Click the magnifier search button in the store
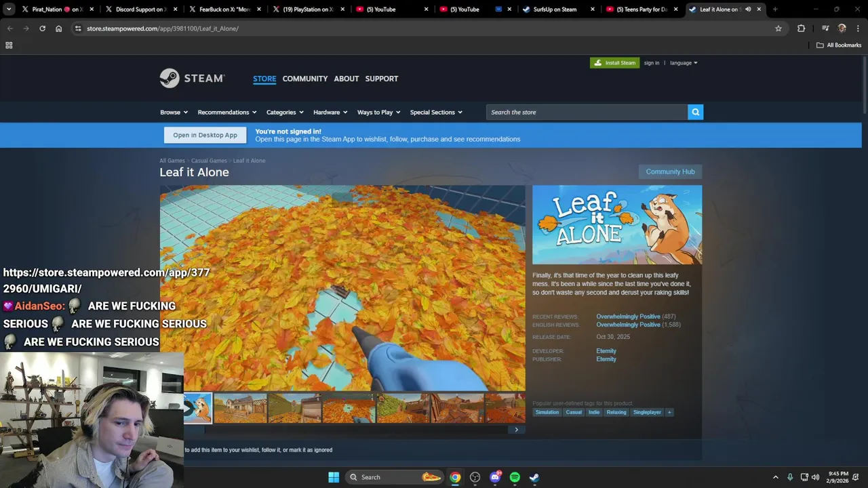The width and height of the screenshot is (868, 488). 695,112
